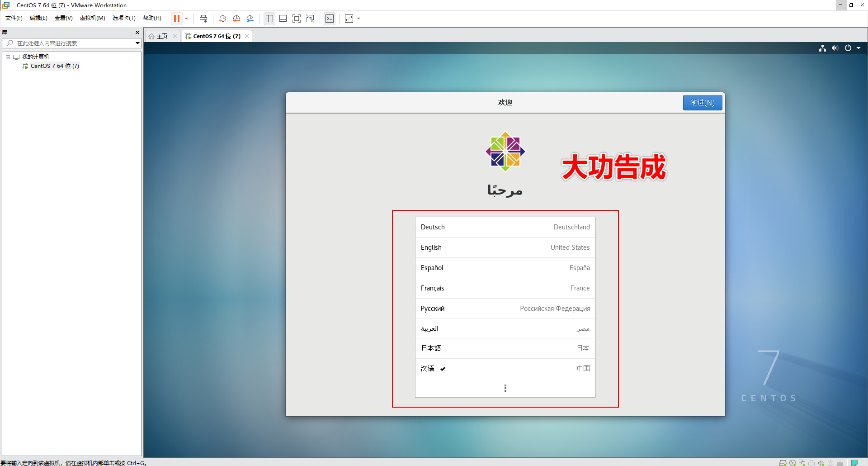Click the sound card status icon
The width and height of the screenshot is (868, 466).
pyautogui.click(x=821, y=462)
